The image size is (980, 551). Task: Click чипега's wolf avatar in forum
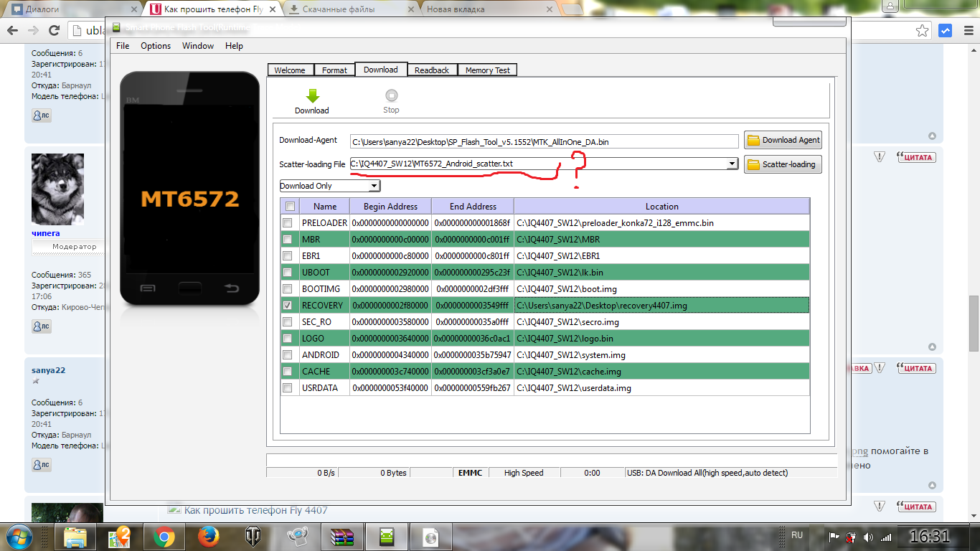(x=57, y=189)
